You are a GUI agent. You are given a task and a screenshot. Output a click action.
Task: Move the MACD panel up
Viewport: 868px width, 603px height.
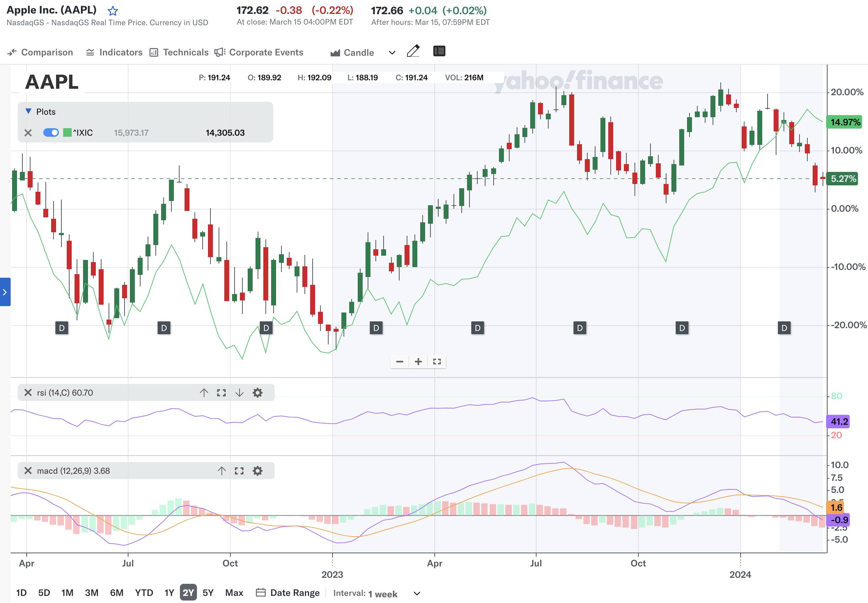pos(222,471)
